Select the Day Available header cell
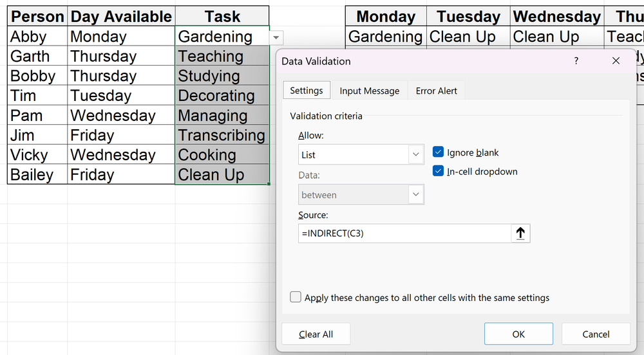This screenshot has width=644, height=355. [120, 16]
